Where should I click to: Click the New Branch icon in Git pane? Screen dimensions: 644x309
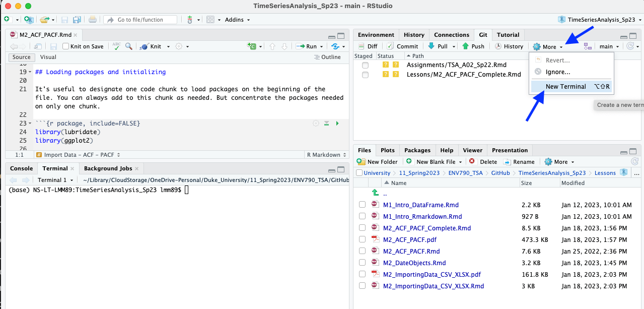(588, 46)
